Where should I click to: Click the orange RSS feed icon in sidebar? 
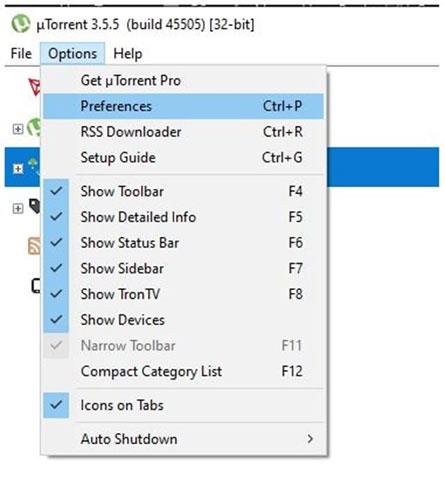[34, 246]
